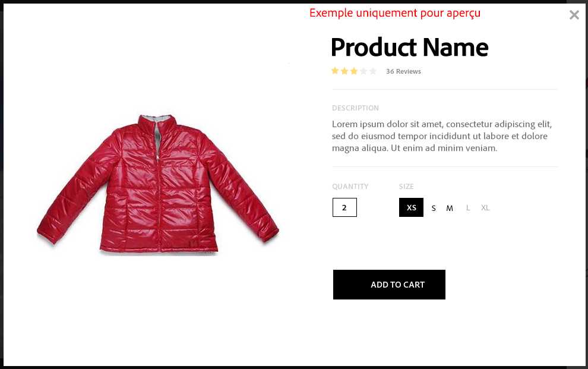588x369 pixels.
Task: Pick the greyed-out L size
Action: click(468, 208)
